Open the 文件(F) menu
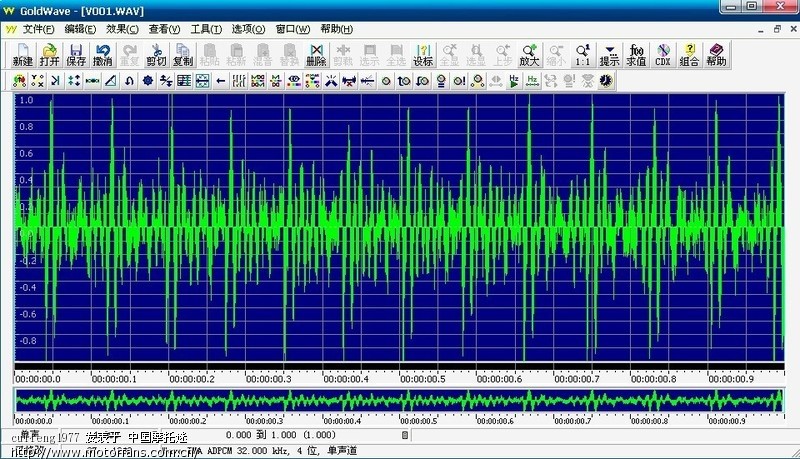The image size is (800, 459). click(39, 29)
